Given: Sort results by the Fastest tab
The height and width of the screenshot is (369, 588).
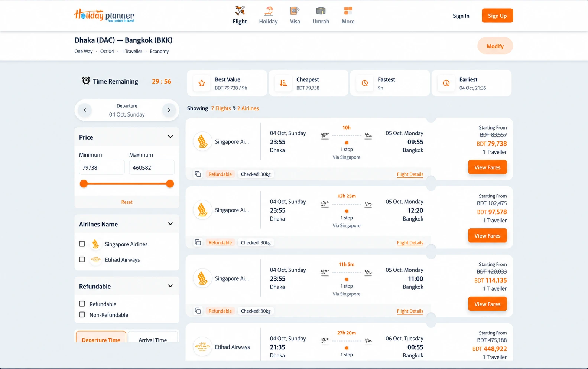Looking at the screenshot, I should click(390, 83).
